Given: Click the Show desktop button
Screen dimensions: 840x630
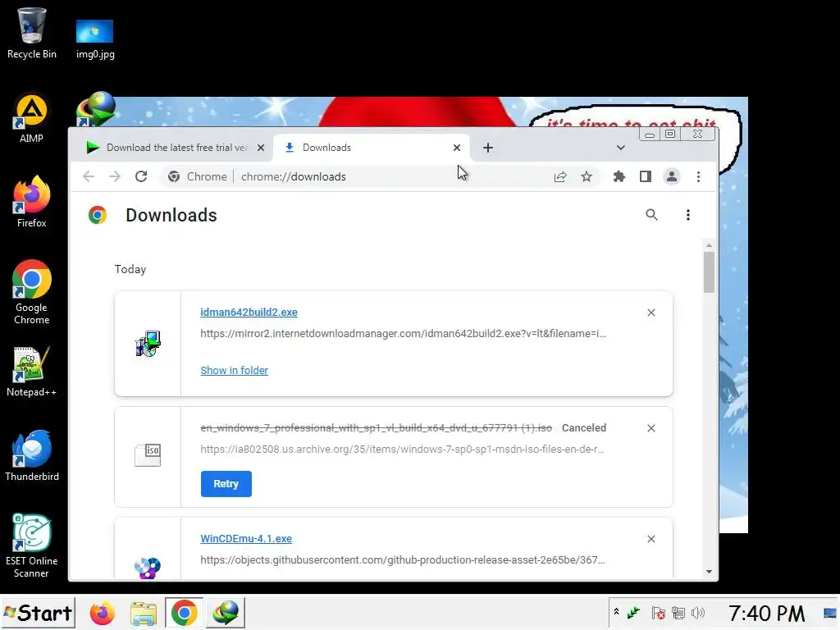Looking at the screenshot, I should [x=830, y=613].
